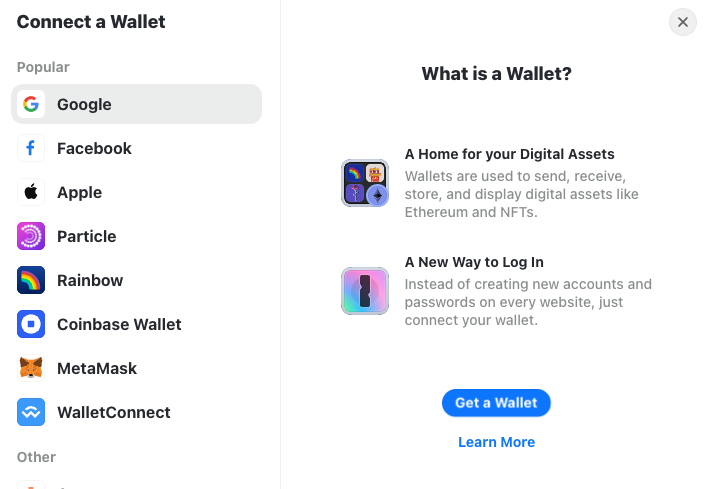Click the blue Coinbase Wallet icon
This screenshot has width=707, height=489.
pos(31,324)
